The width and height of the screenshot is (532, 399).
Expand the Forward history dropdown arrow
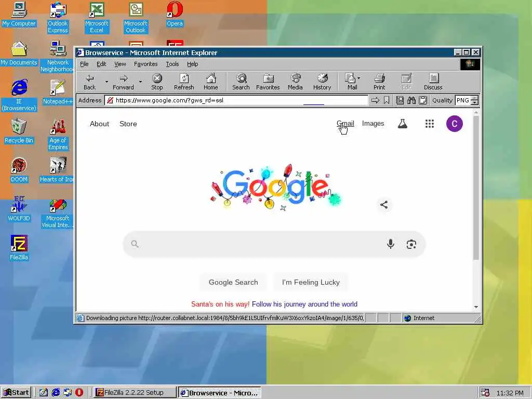point(140,82)
